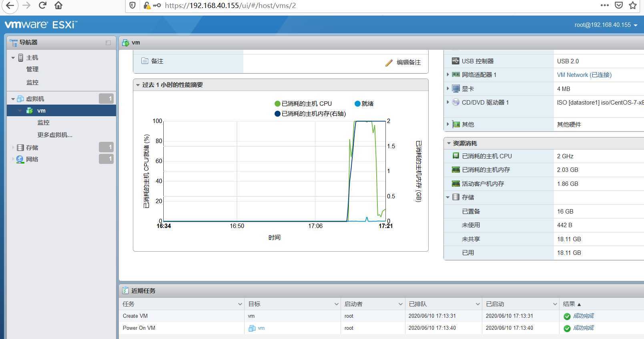
Task: Collapse the 虚拟机 tree node arrow
Action: pyautogui.click(x=13, y=99)
